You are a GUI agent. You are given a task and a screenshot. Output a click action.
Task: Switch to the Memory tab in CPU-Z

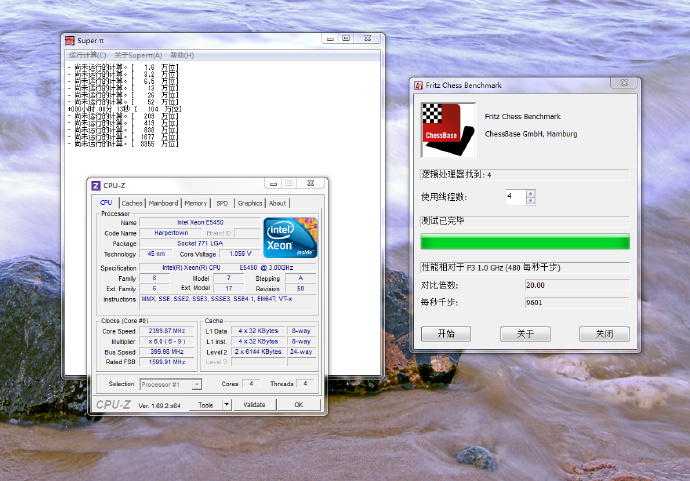(196, 203)
